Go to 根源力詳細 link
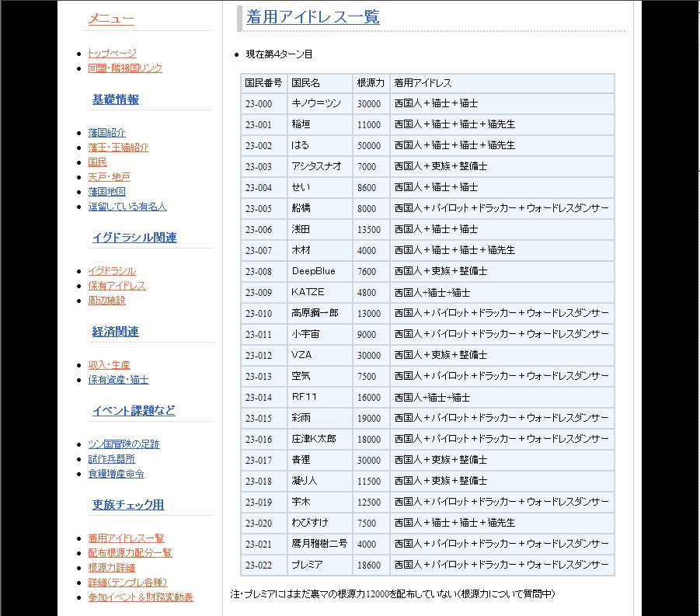Image resolution: width=700 pixels, height=616 pixels. click(x=111, y=568)
